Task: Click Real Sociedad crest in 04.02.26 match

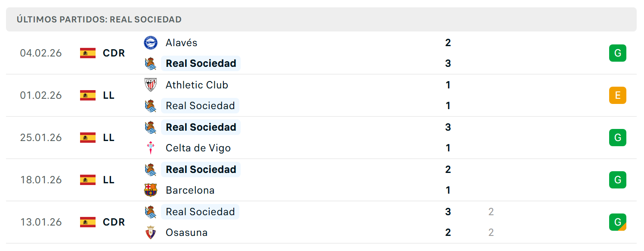Action: tap(151, 63)
